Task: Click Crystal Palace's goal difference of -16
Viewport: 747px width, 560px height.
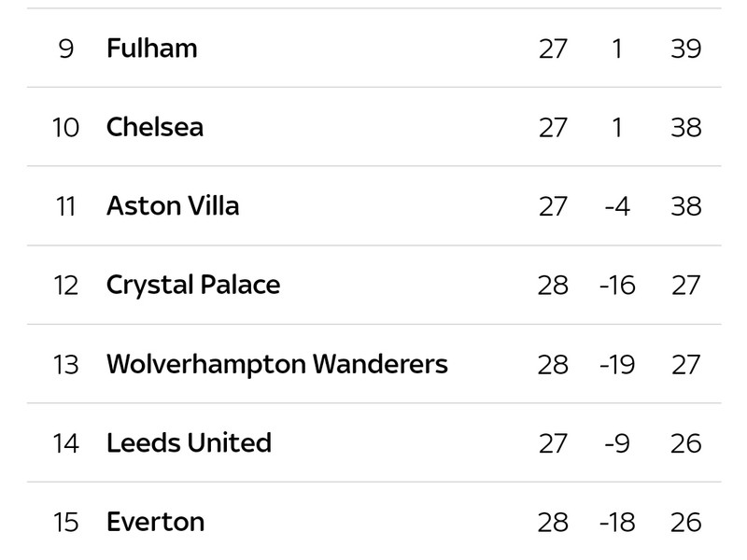Action: [x=617, y=286]
